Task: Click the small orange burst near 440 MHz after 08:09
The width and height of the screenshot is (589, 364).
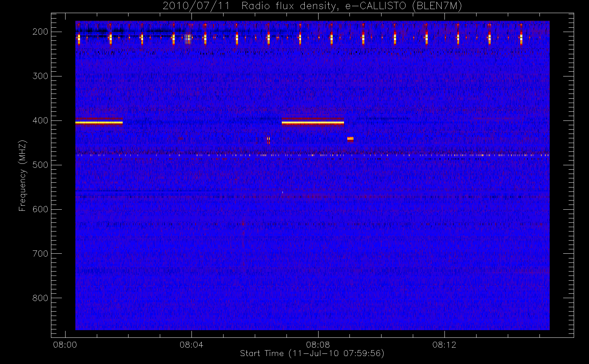Action: click(x=350, y=139)
